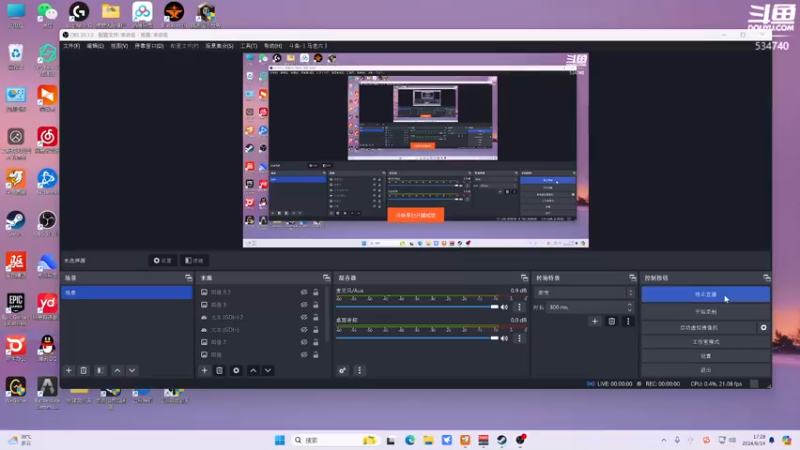Increase transition duration with up stepper arrow

(630, 305)
